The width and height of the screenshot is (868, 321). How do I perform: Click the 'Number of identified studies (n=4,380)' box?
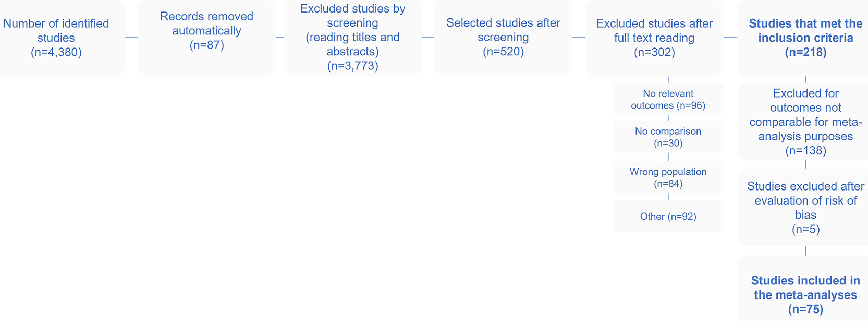[x=56, y=38]
